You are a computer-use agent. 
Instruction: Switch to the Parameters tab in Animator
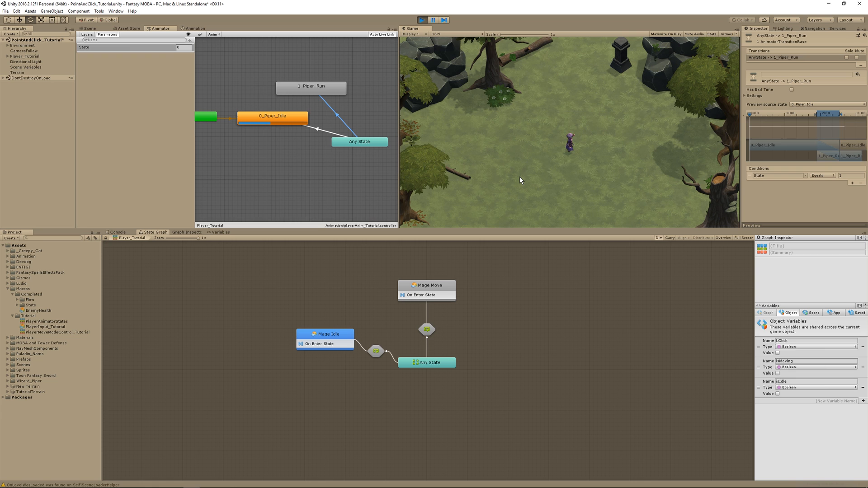[x=107, y=34]
